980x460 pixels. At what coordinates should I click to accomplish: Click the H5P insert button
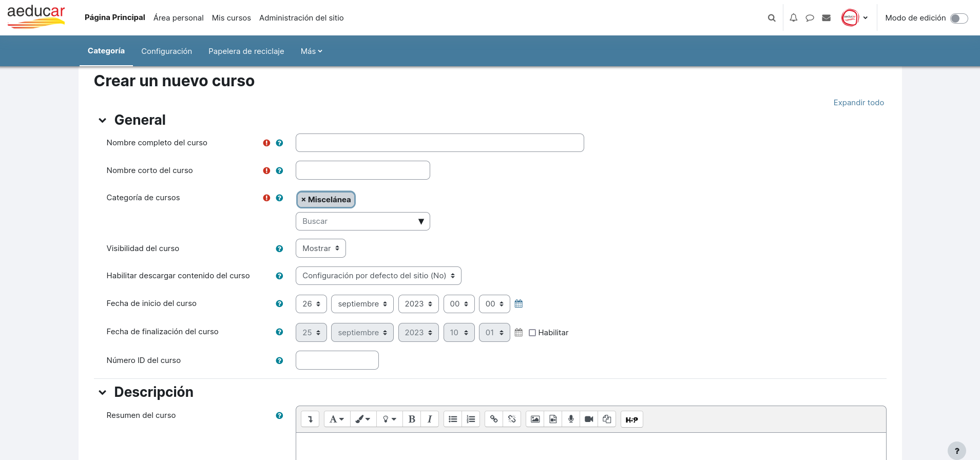(632, 419)
